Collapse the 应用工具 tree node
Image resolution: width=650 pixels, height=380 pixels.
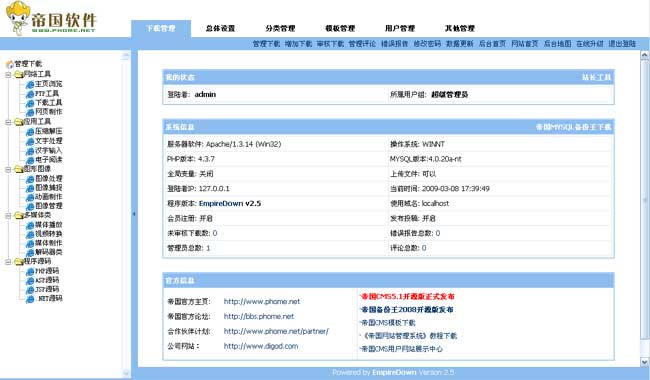[x=8, y=122]
